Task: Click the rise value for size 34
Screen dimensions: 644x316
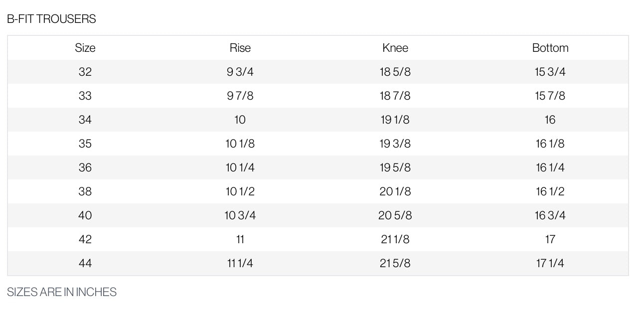Action: point(240,120)
